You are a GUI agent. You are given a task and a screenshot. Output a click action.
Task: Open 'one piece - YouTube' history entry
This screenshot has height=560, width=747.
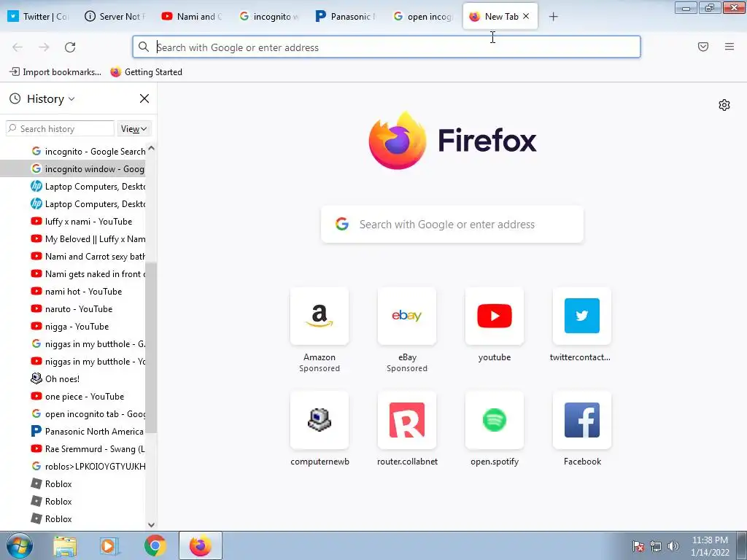click(77, 397)
